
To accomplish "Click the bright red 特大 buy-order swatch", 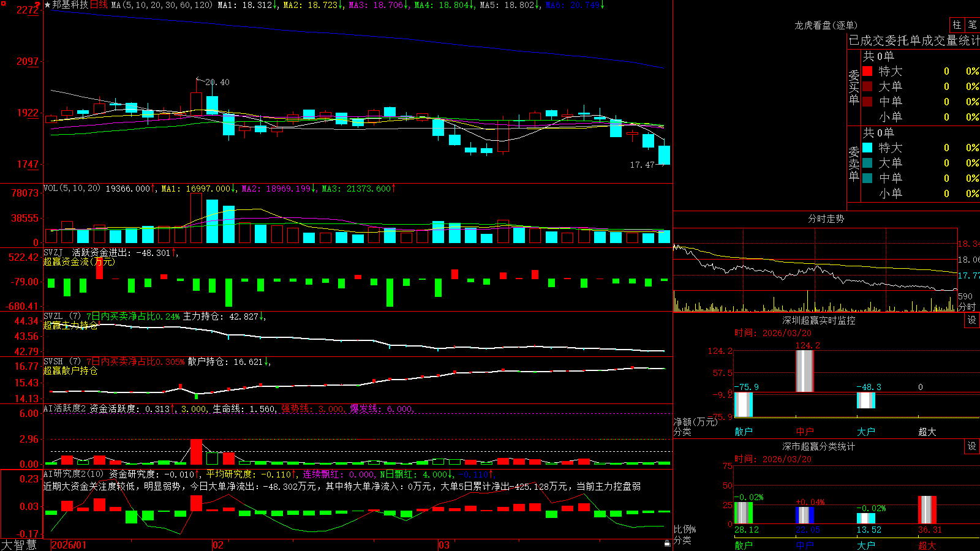I will pyautogui.click(x=867, y=71).
